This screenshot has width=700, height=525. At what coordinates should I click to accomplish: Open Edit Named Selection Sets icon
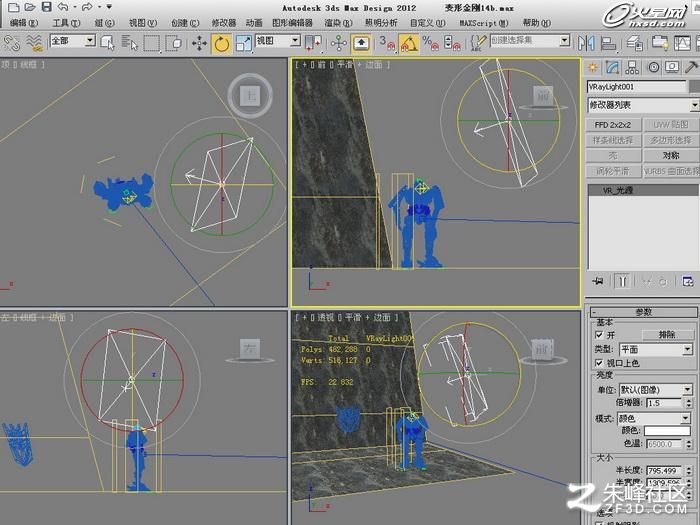(x=478, y=43)
